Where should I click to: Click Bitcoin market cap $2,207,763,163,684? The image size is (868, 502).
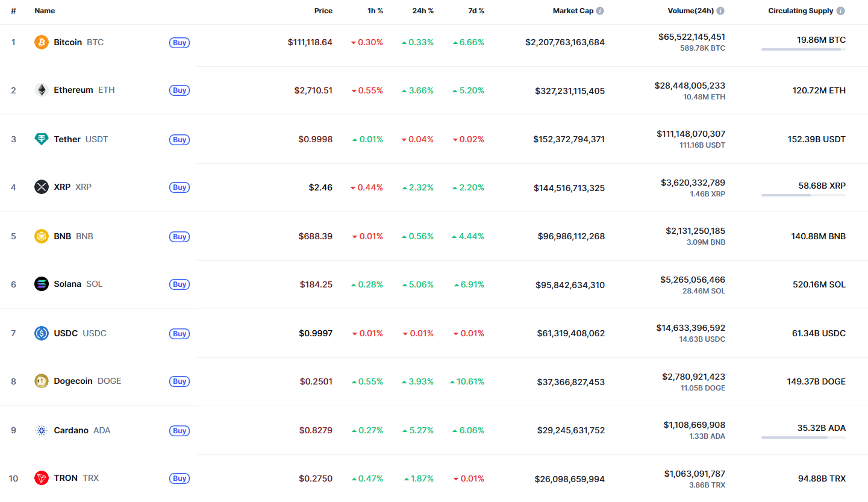pos(565,42)
